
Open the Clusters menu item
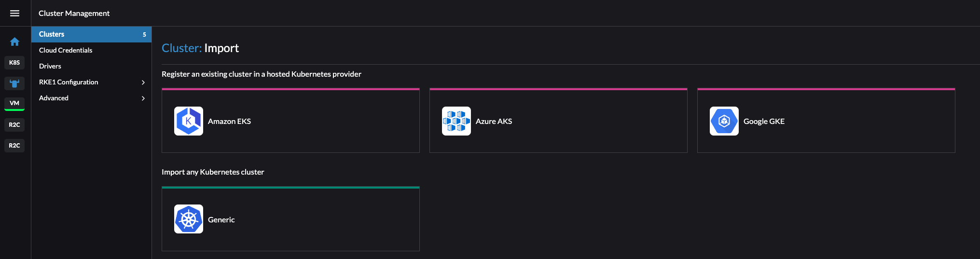[x=91, y=34]
